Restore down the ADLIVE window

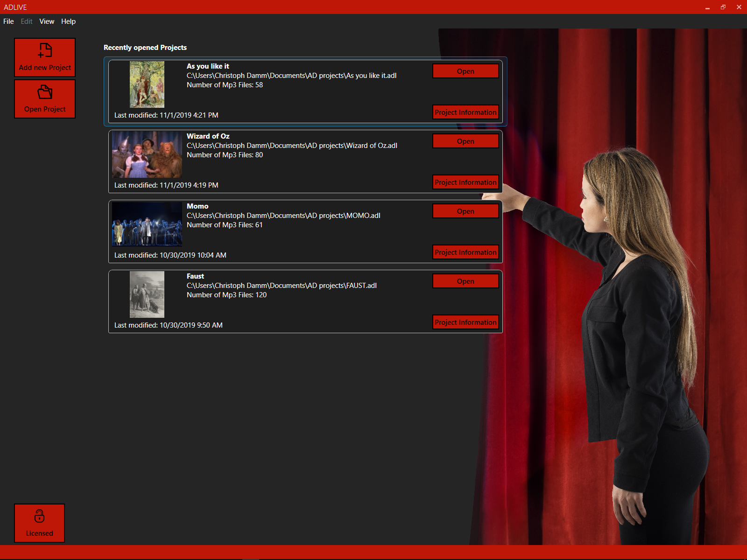pos(723,7)
